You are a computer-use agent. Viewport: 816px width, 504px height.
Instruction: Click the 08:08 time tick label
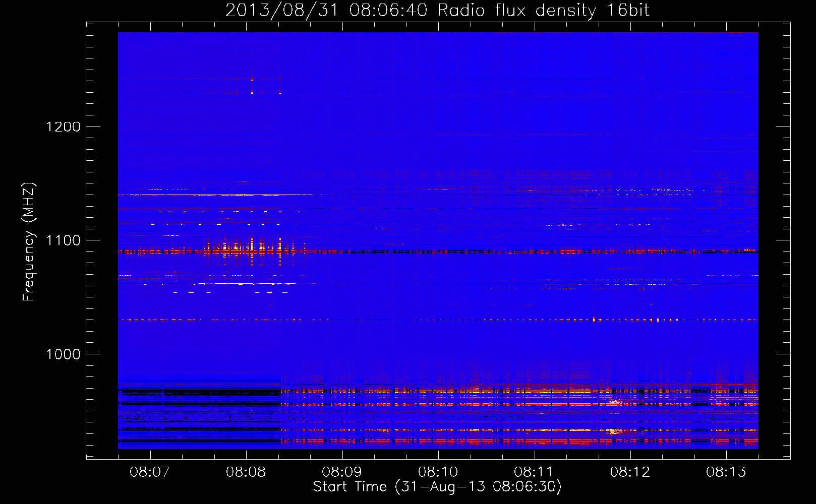pyautogui.click(x=246, y=472)
